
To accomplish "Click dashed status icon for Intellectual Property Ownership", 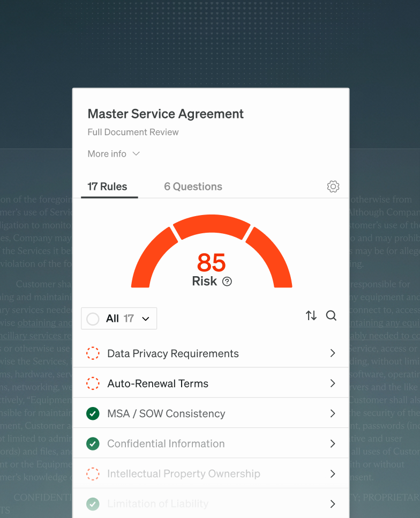I will tap(93, 473).
